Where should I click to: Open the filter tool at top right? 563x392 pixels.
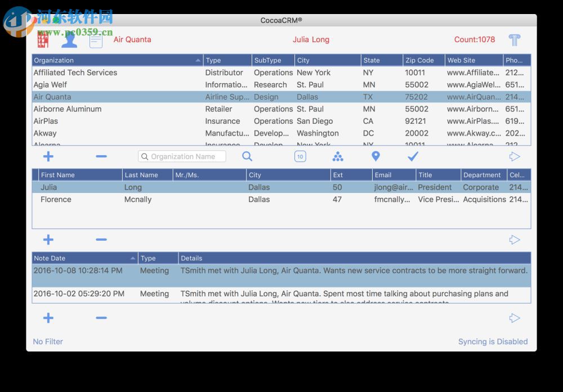(x=513, y=39)
